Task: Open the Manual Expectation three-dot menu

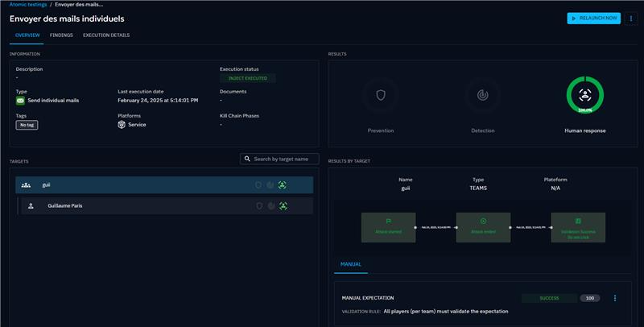Action: 615,298
